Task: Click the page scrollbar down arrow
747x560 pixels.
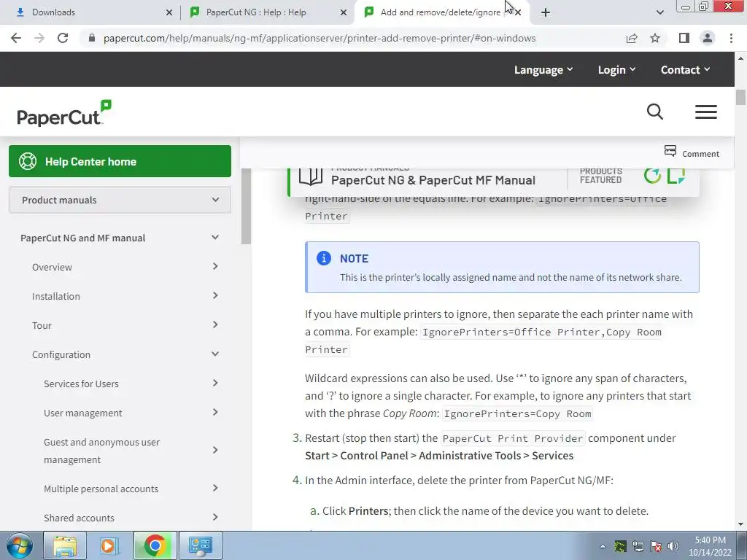Action: pyautogui.click(x=740, y=524)
